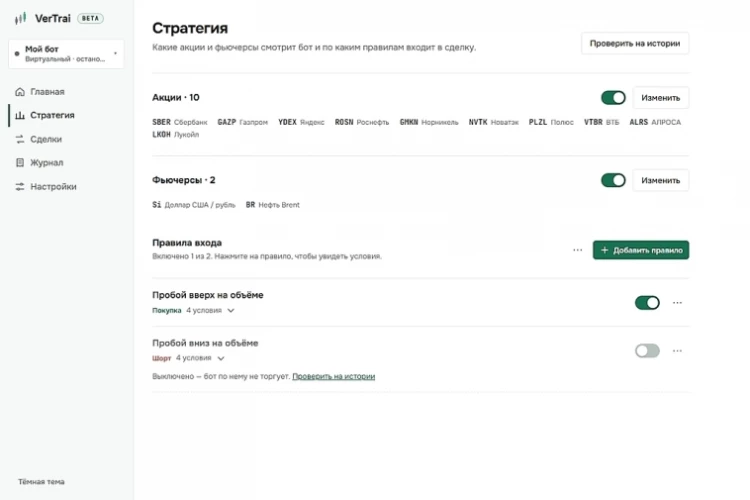Open three-dots menu next to Правила входа

pos(578,250)
